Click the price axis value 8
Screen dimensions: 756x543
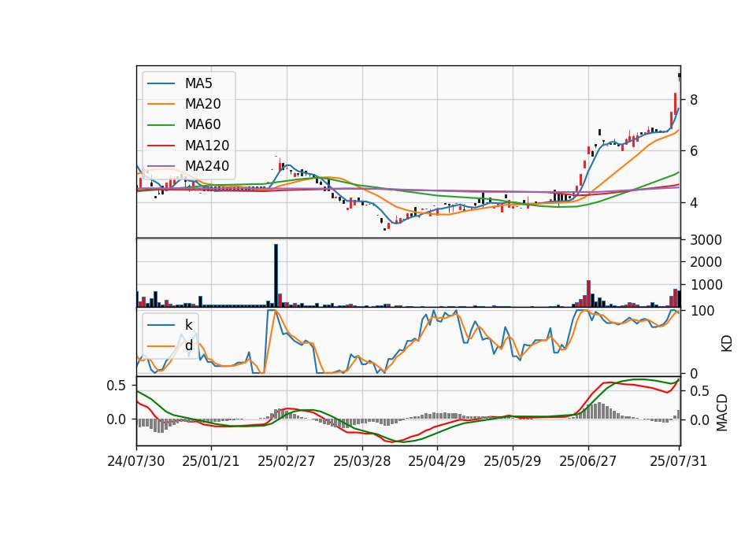pyautogui.click(x=694, y=100)
